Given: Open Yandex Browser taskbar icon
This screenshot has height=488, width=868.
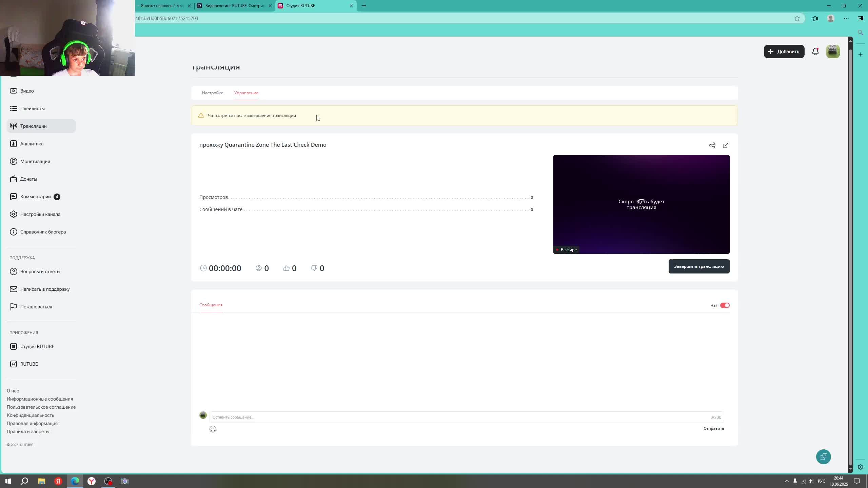Looking at the screenshot, I should click(x=92, y=481).
